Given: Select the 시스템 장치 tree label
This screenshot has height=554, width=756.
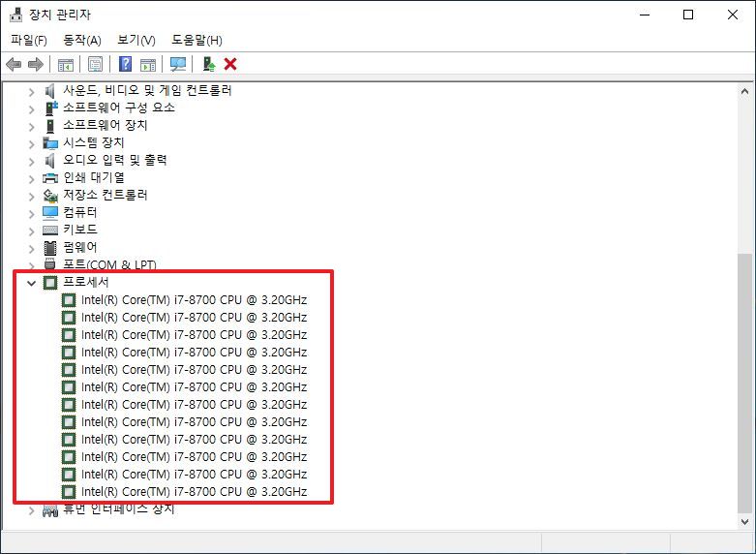Looking at the screenshot, I should click(x=94, y=142).
